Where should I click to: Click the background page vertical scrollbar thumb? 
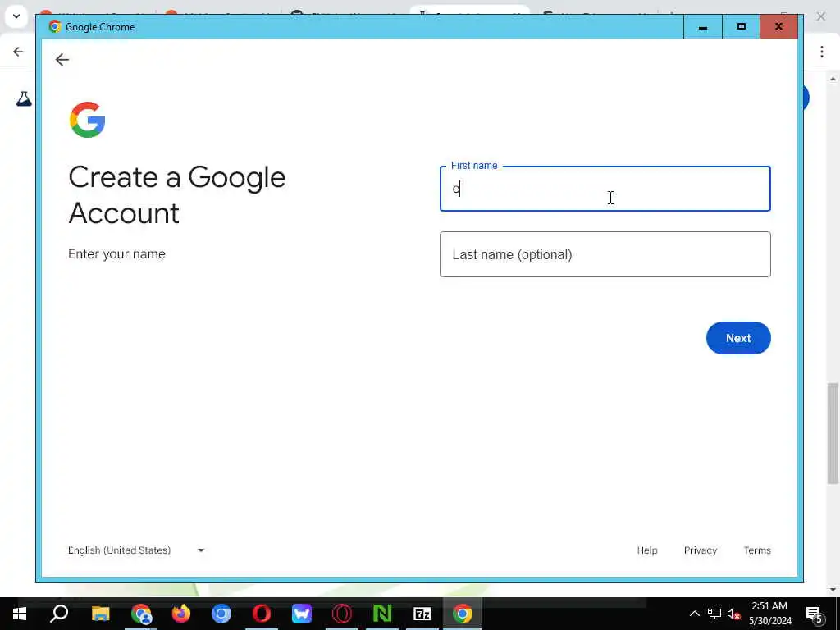[x=833, y=433]
